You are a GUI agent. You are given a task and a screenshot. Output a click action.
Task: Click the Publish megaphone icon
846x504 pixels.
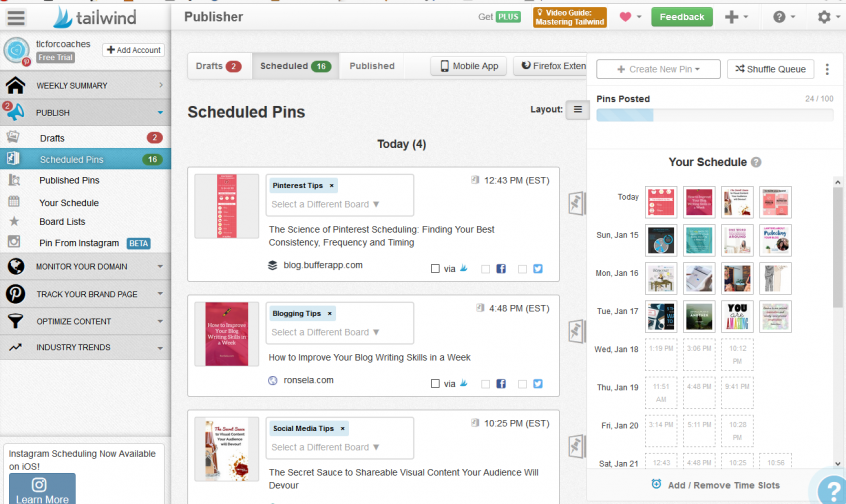coord(16,112)
